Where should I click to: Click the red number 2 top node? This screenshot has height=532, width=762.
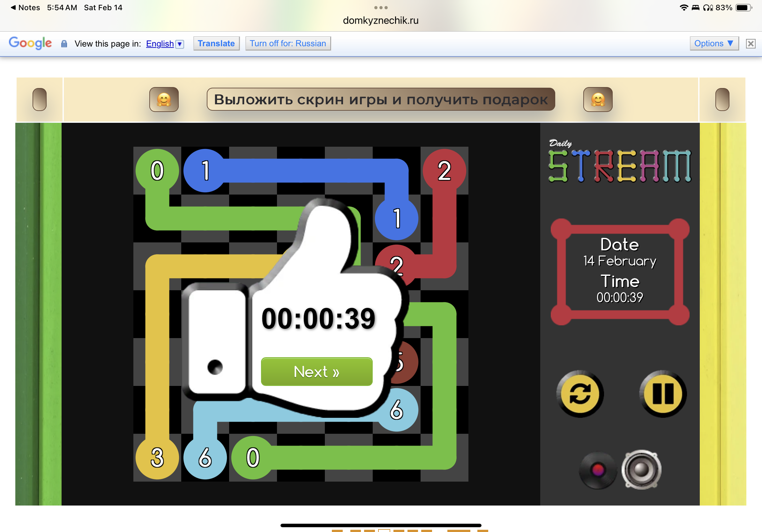[444, 171]
